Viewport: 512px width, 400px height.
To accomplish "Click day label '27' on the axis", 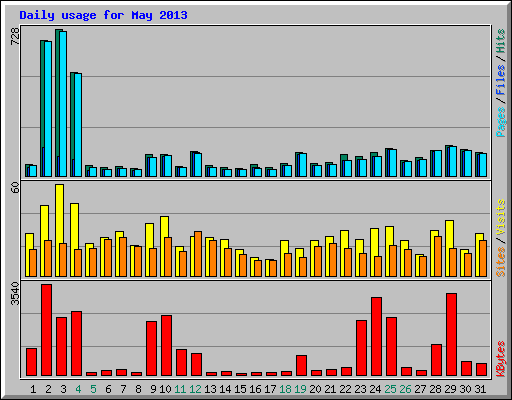I will pyautogui.click(x=420, y=389).
